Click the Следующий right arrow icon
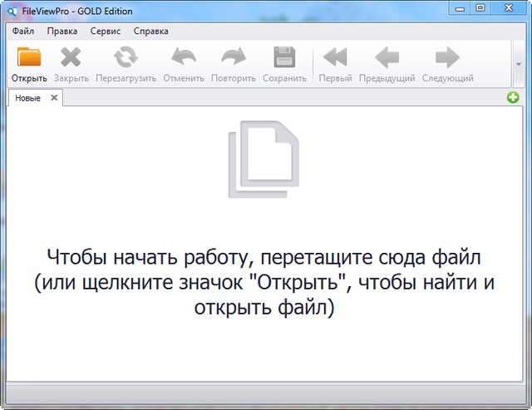The width and height of the screenshot is (532, 410). 447,58
